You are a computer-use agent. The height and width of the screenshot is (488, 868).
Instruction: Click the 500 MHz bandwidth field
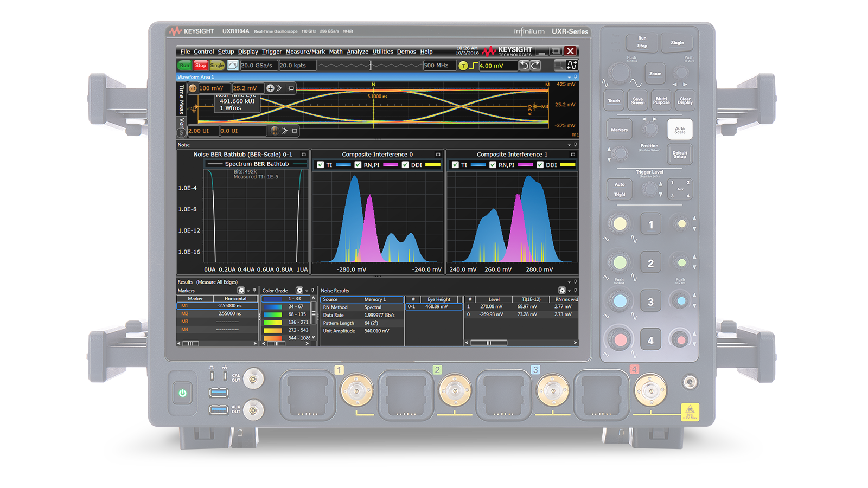point(439,66)
